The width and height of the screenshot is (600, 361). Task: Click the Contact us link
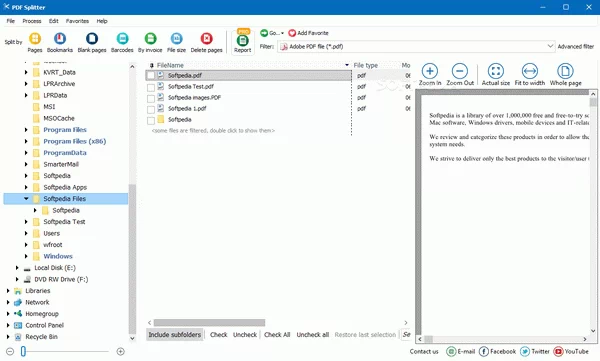click(x=424, y=351)
